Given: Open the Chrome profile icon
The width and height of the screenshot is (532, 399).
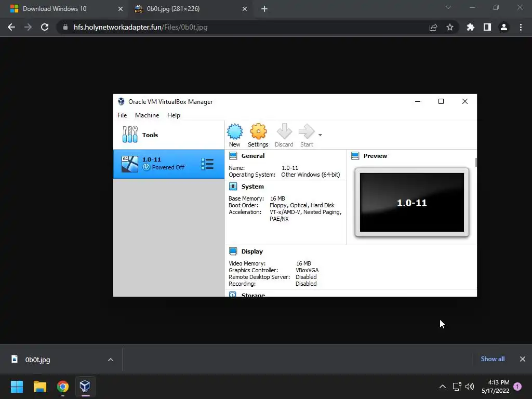Looking at the screenshot, I should (x=504, y=27).
